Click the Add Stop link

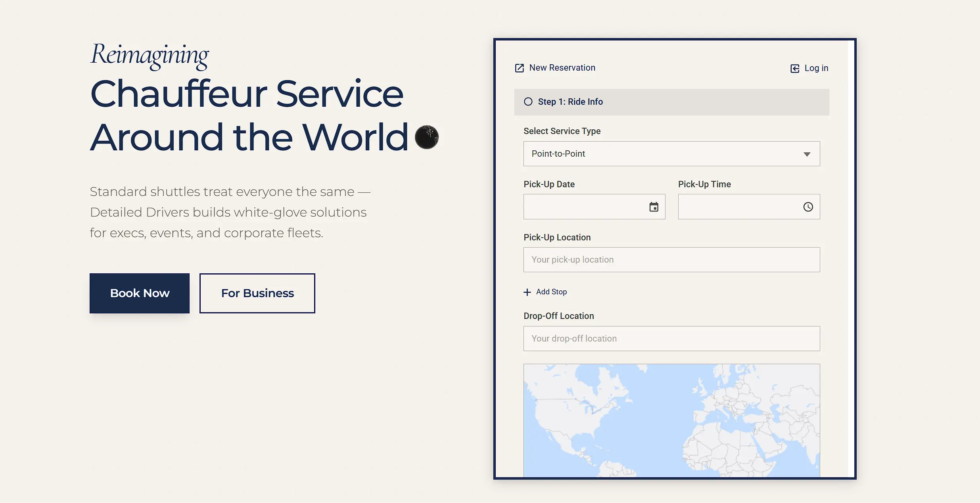pos(551,292)
